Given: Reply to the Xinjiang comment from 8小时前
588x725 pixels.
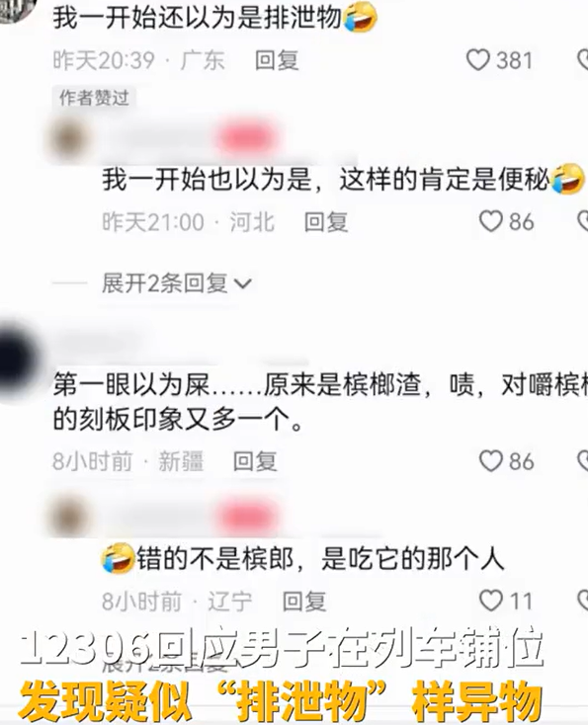Looking at the screenshot, I should point(255,461).
